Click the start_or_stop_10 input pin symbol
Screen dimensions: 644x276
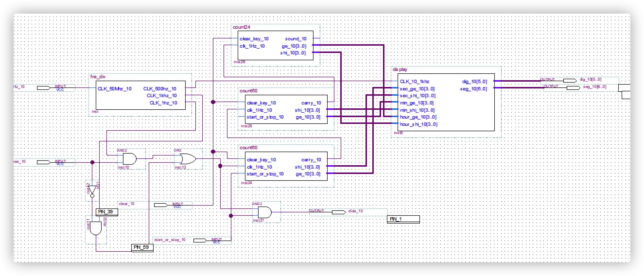coord(200,241)
